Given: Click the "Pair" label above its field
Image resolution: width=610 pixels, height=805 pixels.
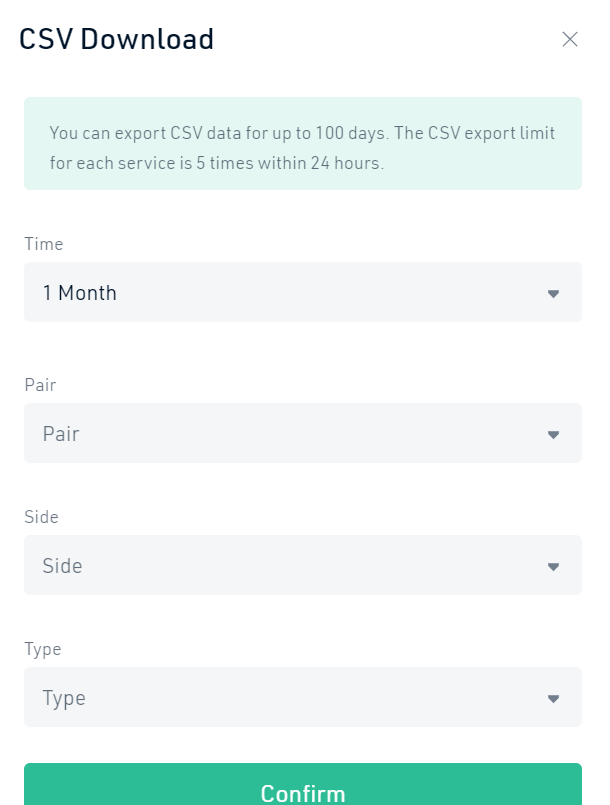Looking at the screenshot, I should (x=41, y=385).
